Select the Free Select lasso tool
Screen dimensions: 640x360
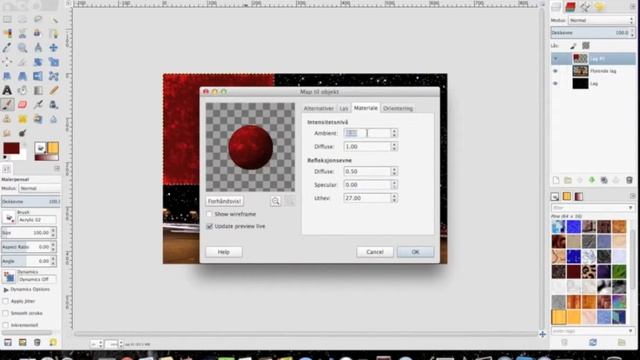[38, 19]
